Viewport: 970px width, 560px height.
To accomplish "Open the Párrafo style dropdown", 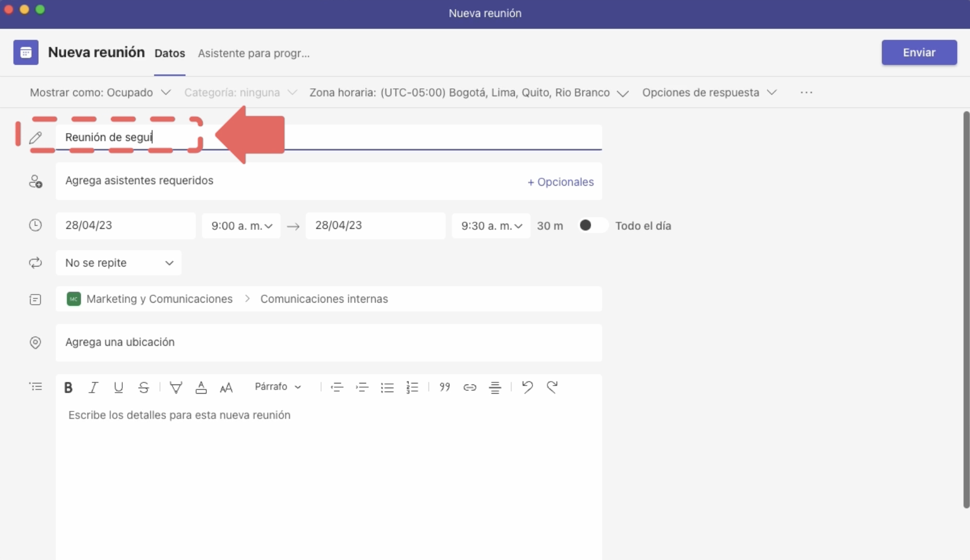I will [x=278, y=387].
